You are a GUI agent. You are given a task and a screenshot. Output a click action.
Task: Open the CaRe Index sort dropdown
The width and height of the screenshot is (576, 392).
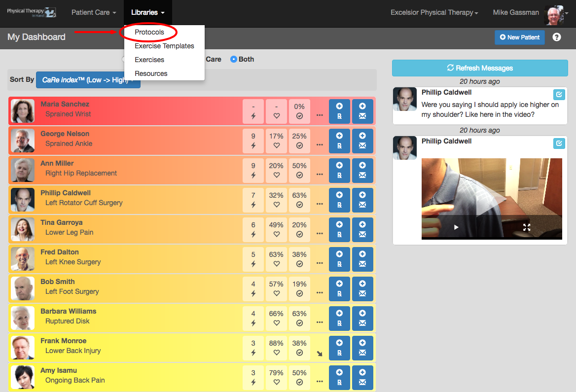[x=88, y=80]
